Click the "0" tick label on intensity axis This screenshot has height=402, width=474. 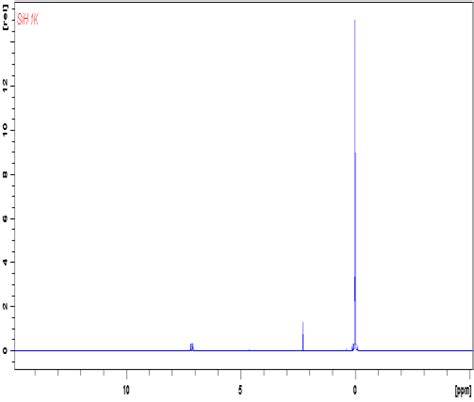(x=5, y=350)
